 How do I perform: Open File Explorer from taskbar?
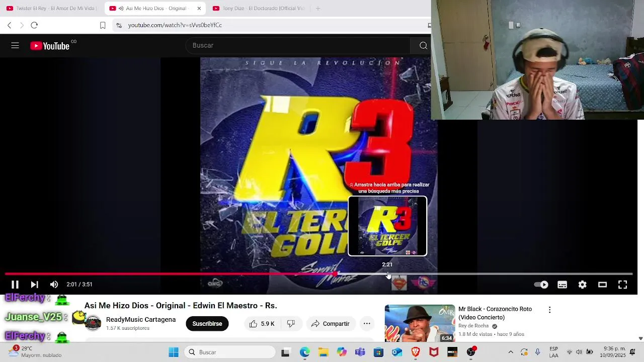[x=323, y=352]
